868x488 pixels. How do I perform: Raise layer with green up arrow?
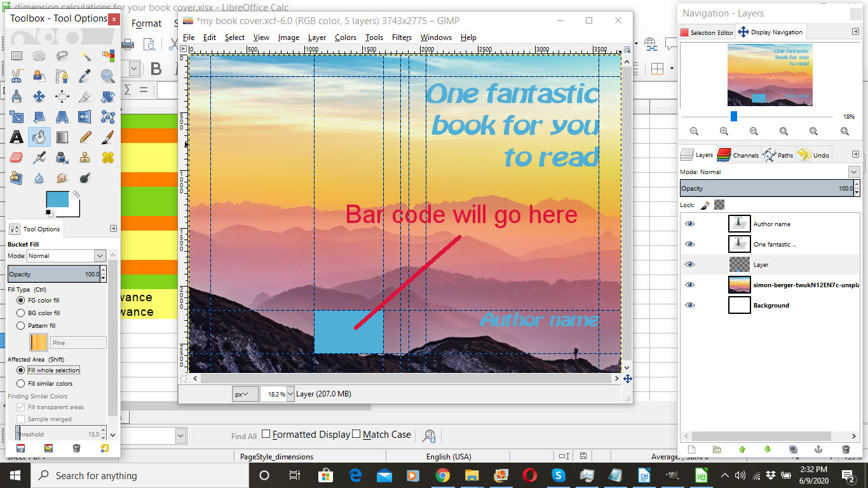[742, 449]
